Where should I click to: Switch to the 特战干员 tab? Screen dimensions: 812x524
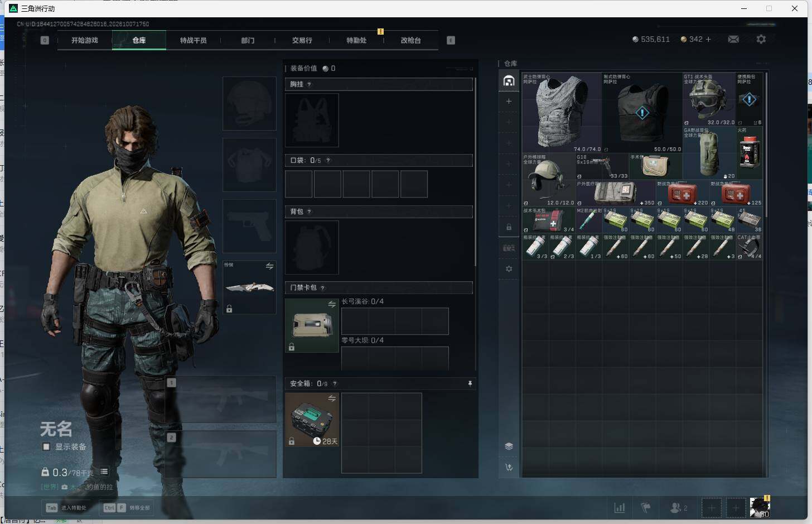193,40
